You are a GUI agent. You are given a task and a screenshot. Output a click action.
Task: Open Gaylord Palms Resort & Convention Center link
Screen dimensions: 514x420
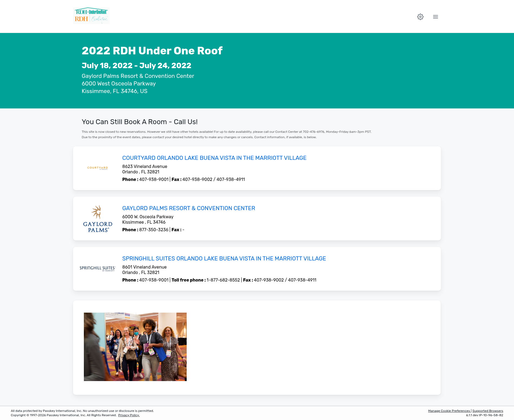tap(189, 208)
